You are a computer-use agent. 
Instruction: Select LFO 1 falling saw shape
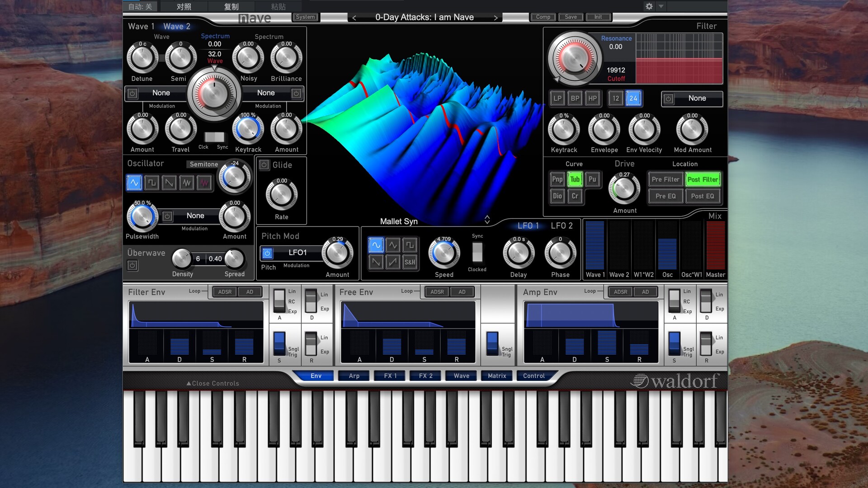376,262
